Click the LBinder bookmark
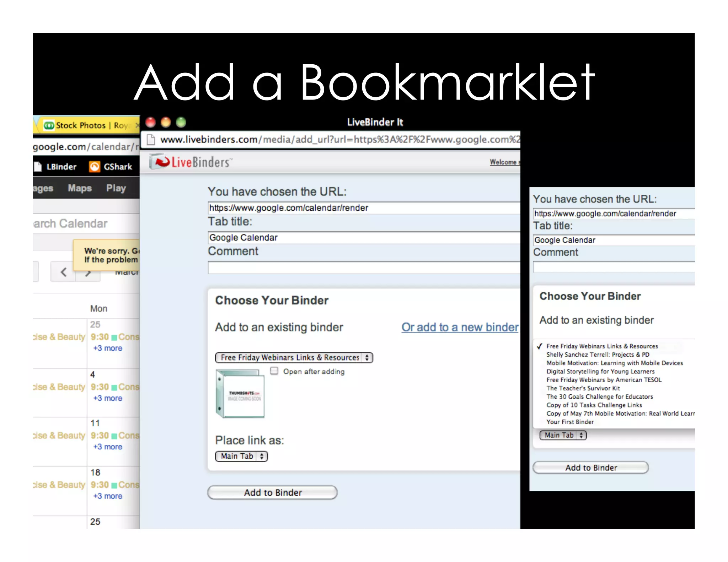The height and width of the screenshot is (562, 728). point(55,167)
